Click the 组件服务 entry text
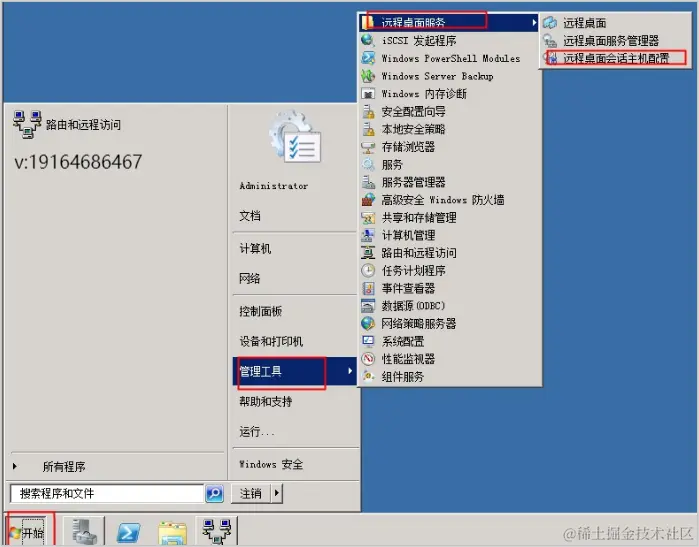Viewport: 699px width, 547px height. tap(403, 377)
